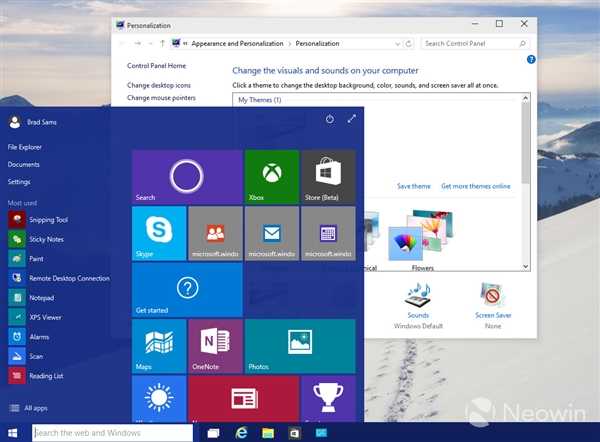Click the Save theme link
600x442 pixels.
(414, 186)
